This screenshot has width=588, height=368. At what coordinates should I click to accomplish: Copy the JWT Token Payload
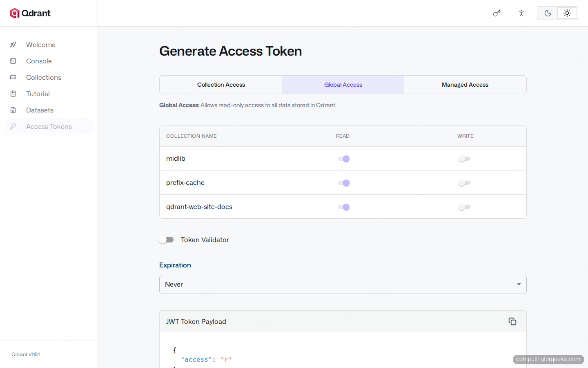pyautogui.click(x=512, y=321)
